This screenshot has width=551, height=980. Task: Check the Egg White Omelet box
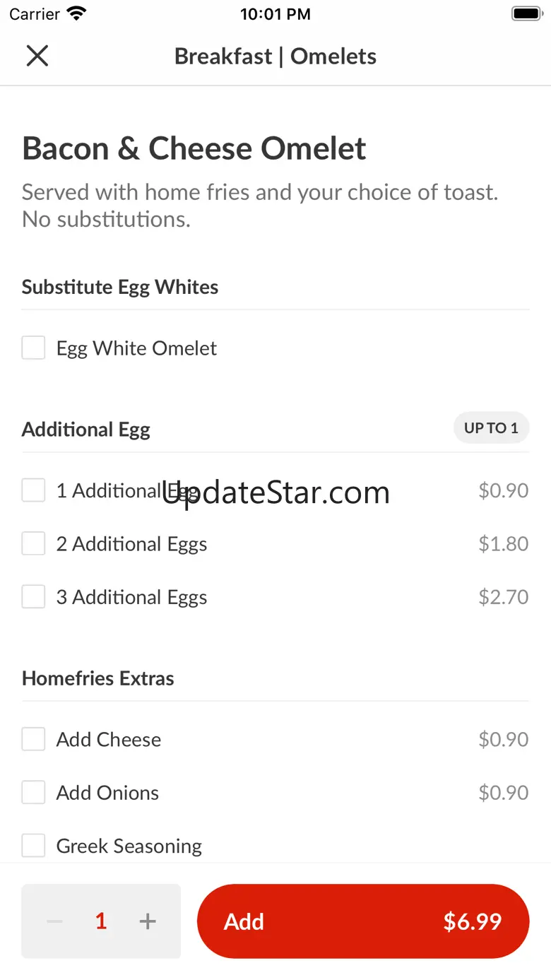coord(33,348)
